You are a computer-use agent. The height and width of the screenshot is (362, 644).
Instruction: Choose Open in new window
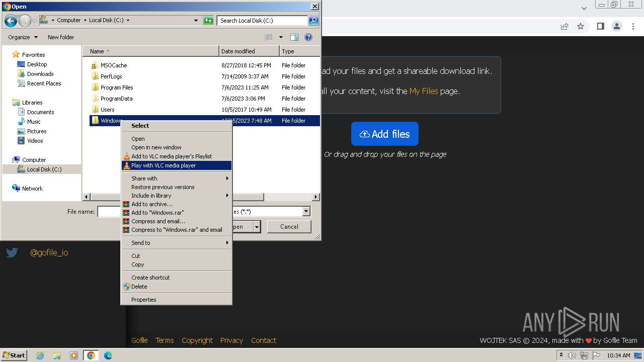176,147
